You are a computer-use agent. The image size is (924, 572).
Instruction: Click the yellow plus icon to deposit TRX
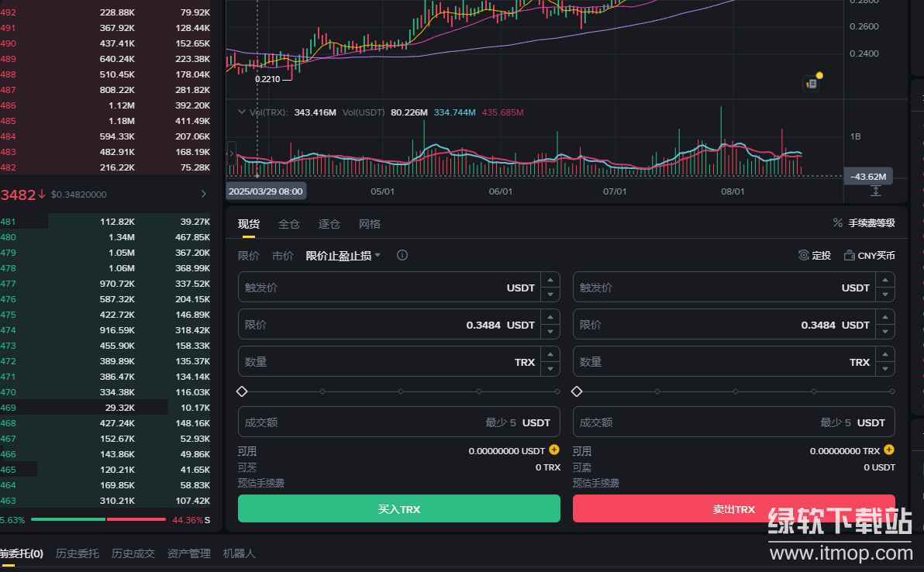pos(889,450)
